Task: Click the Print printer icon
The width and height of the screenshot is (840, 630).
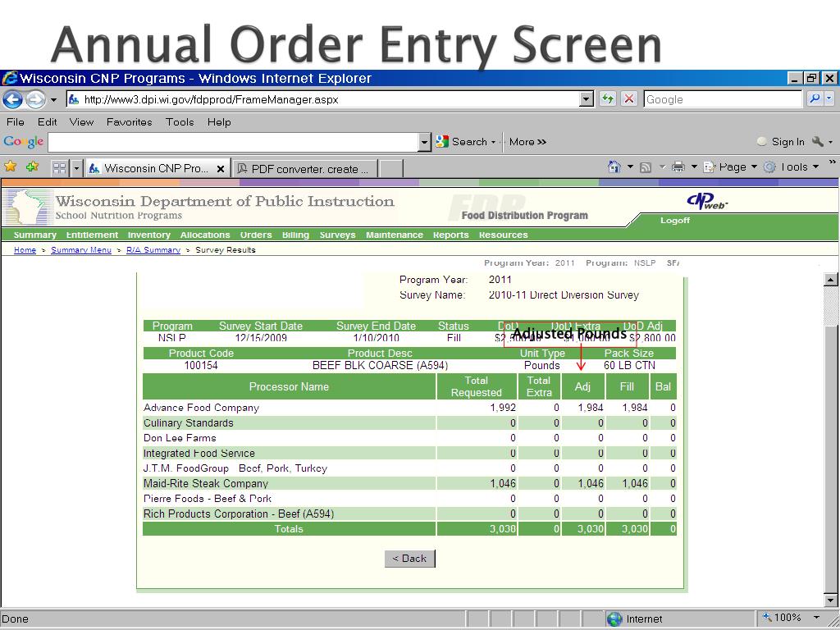Action: 678,167
